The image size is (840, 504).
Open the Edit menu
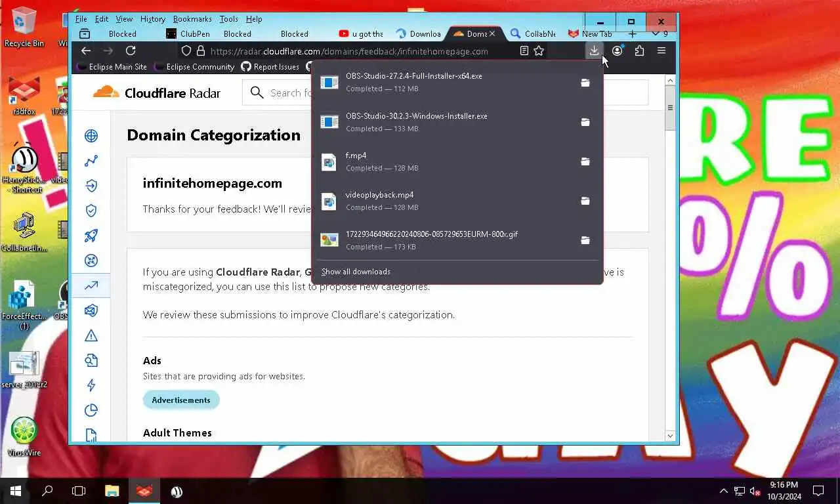(102, 19)
